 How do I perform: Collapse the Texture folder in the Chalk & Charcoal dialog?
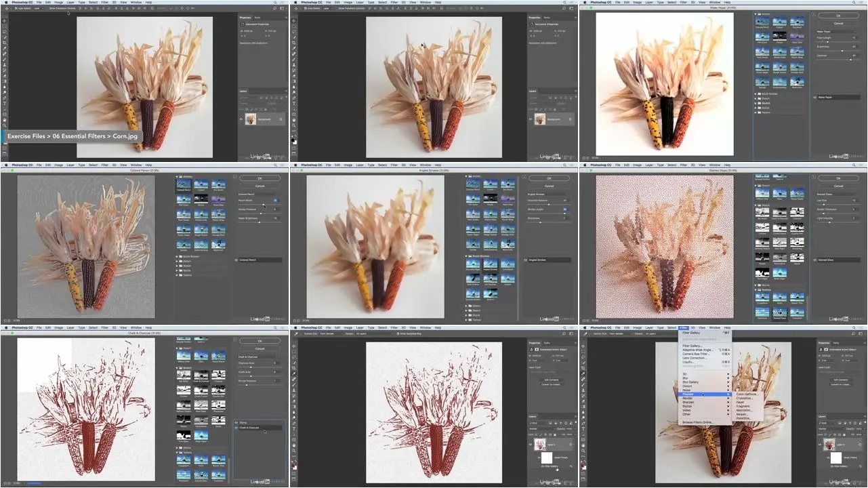click(178, 453)
